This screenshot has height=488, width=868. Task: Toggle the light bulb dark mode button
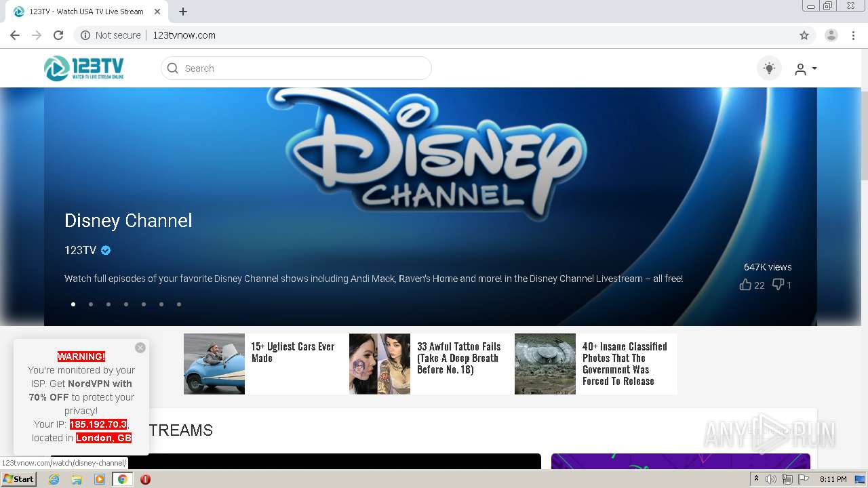coord(769,68)
